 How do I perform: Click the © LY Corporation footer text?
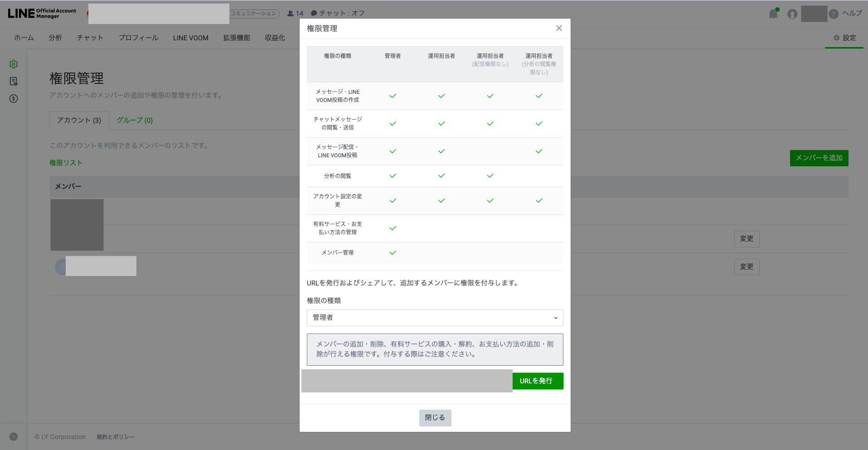(x=60, y=437)
